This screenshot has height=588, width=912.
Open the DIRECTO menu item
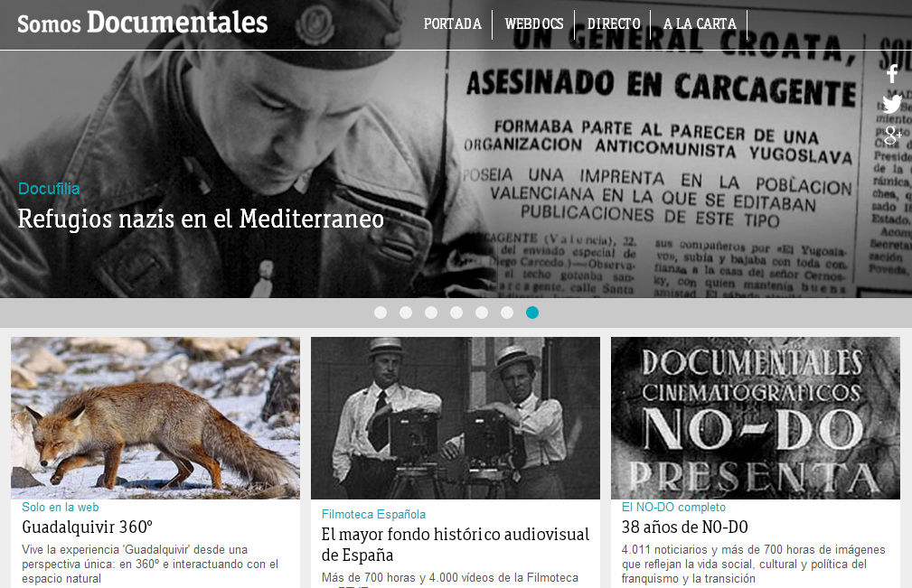point(613,24)
